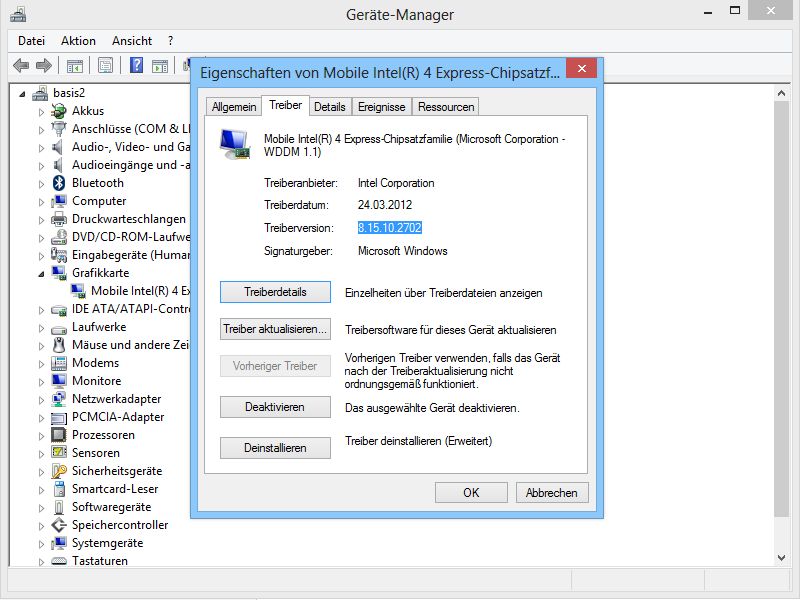Switch to the Allgemein tab
Viewport: 800px width, 600px height.
coord(234,107)
